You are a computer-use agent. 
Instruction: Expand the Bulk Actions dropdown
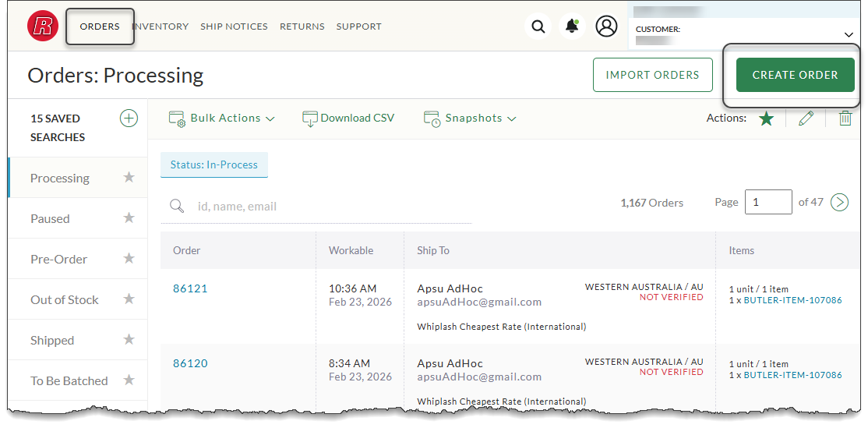pos(222,118)
